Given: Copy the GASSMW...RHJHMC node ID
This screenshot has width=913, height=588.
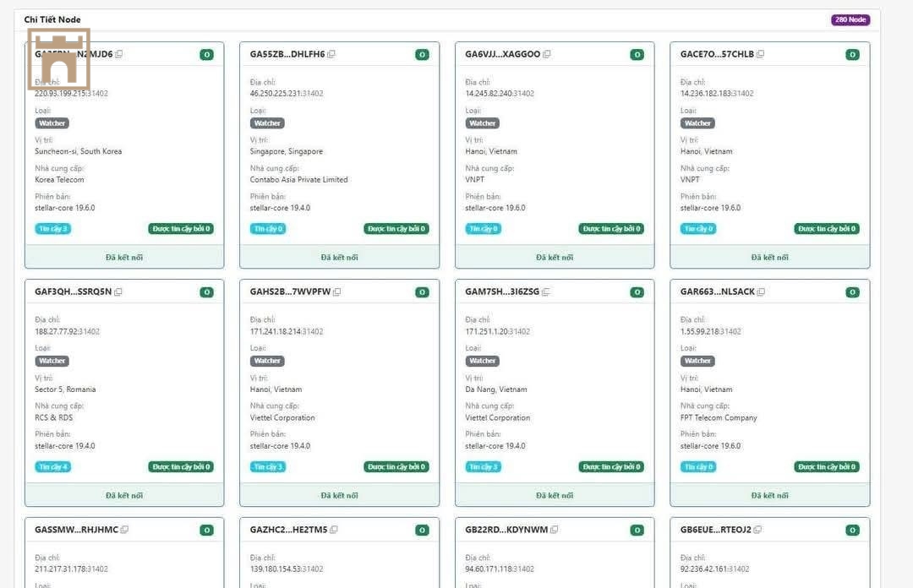Looking at the screenshot, I should (125, 530).
